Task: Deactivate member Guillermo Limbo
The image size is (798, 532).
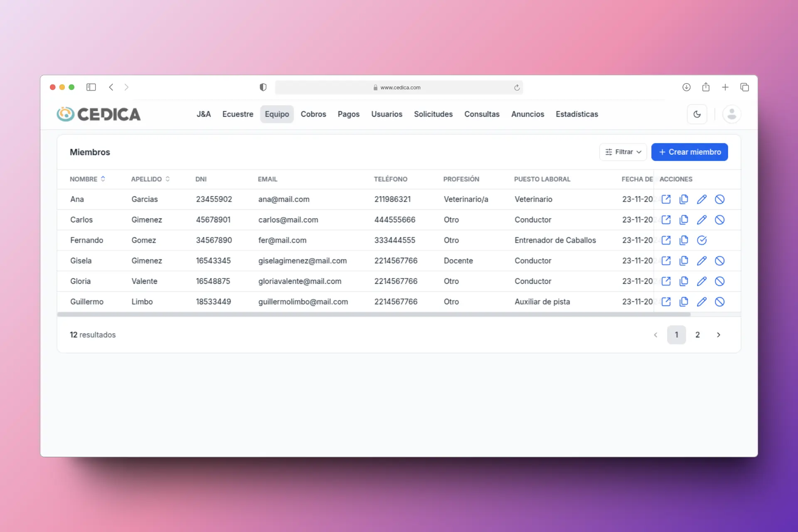Action: tap(719, 302)
